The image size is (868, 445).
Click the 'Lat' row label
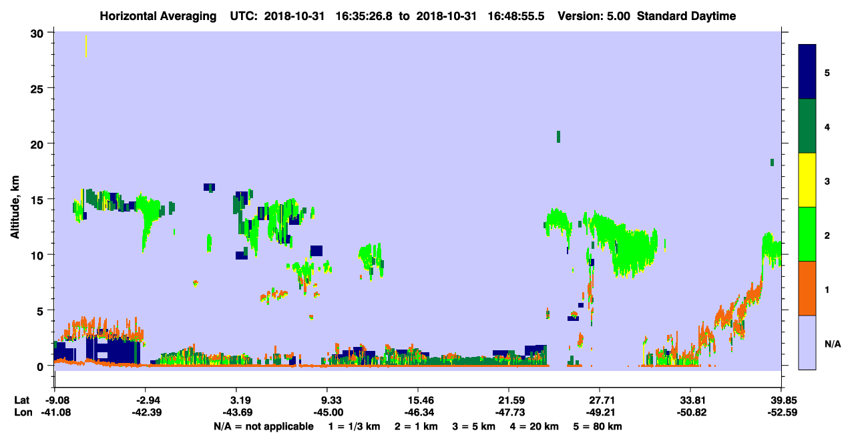pyautogui.click(x=22, y=400)
